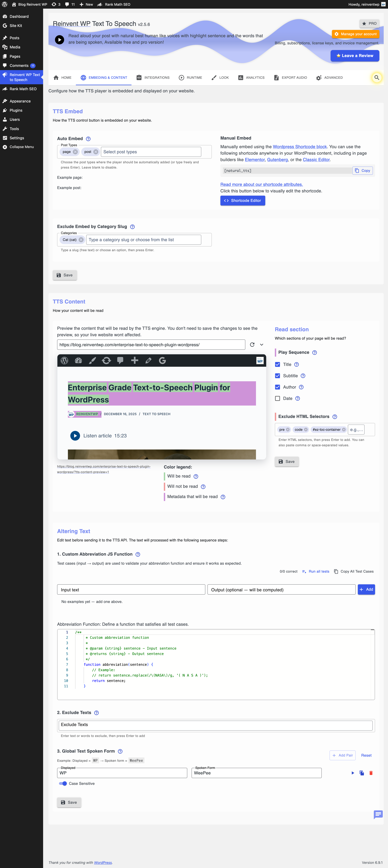Play the WeePee spoken form preview
The height and width of the screenshot is (868, 388).
(x=353, y=773)
